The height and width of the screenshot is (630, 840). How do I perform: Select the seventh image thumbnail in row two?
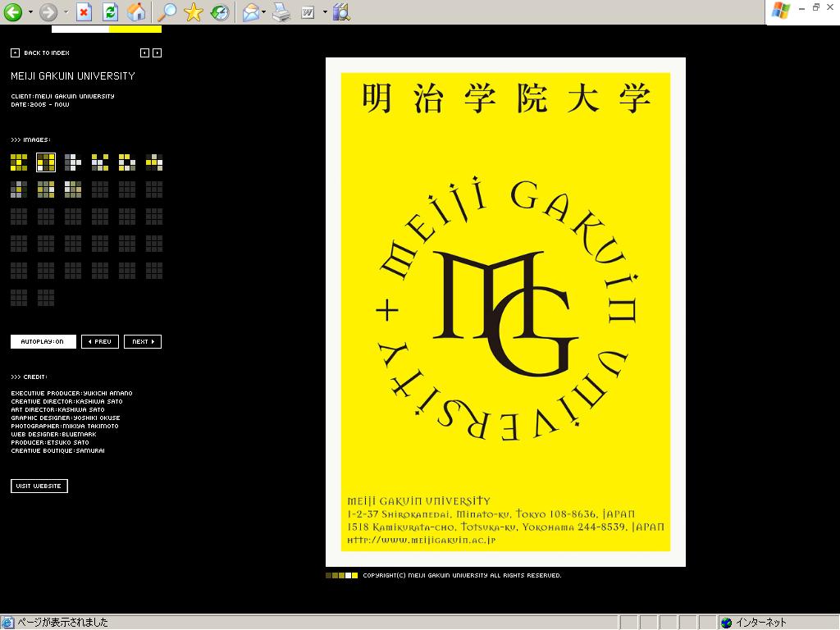click(19, 189)
